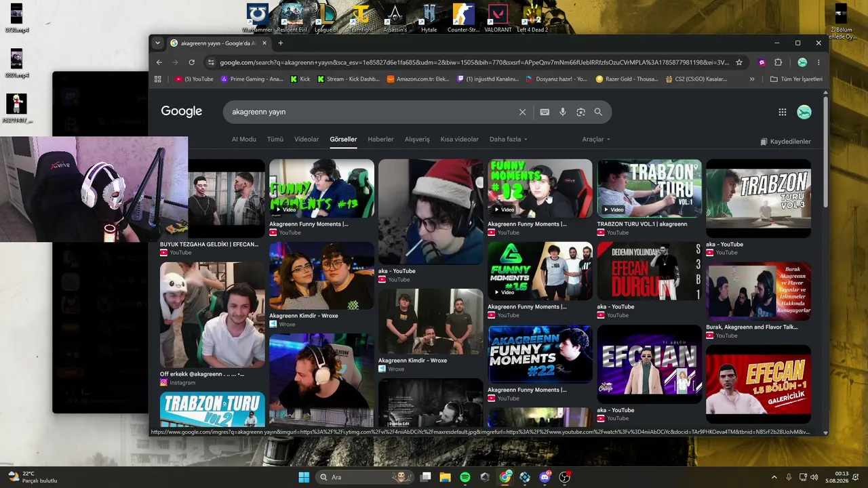The width and height of the screenshot is (868, 488).
Task: Open the Araçlar tools dropdown
Action: pos(596,140)
